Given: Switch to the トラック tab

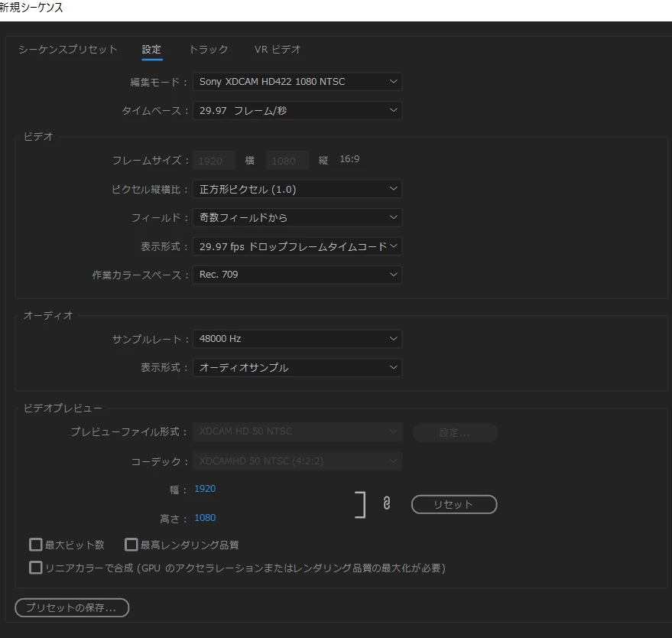Looking at the screenshot, I should coord(209,49).
